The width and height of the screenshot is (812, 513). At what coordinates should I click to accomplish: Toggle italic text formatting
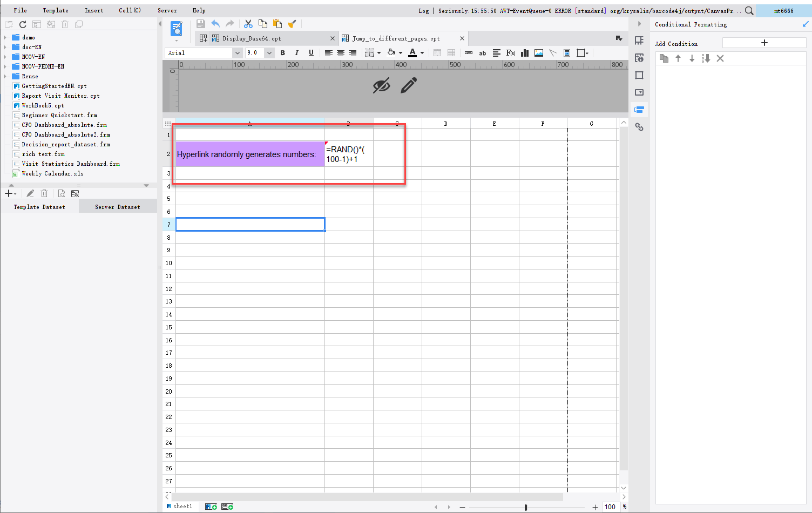tap(296, 53)
